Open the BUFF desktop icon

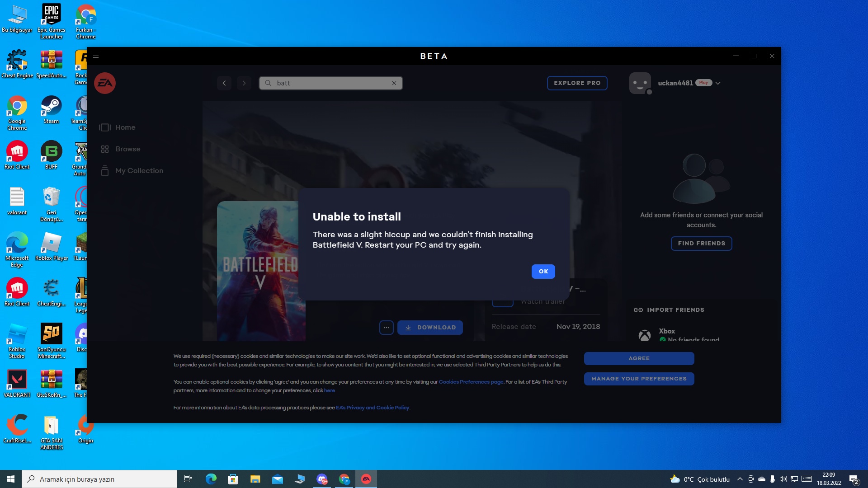pyautogui.click(x=51, y=155)
